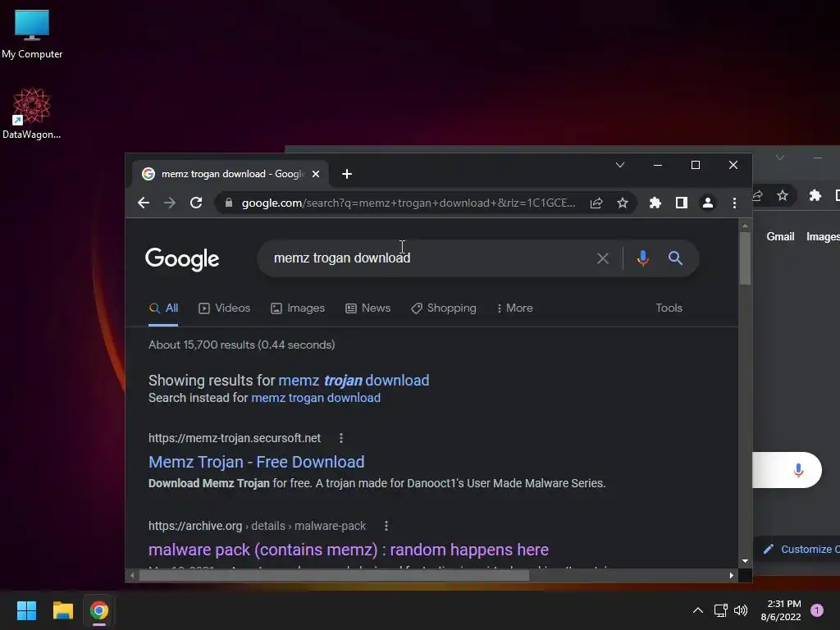The height and width of the screenshot is (630, 840).
Task: Click the scroll up arrow
Action: point(745,226)
